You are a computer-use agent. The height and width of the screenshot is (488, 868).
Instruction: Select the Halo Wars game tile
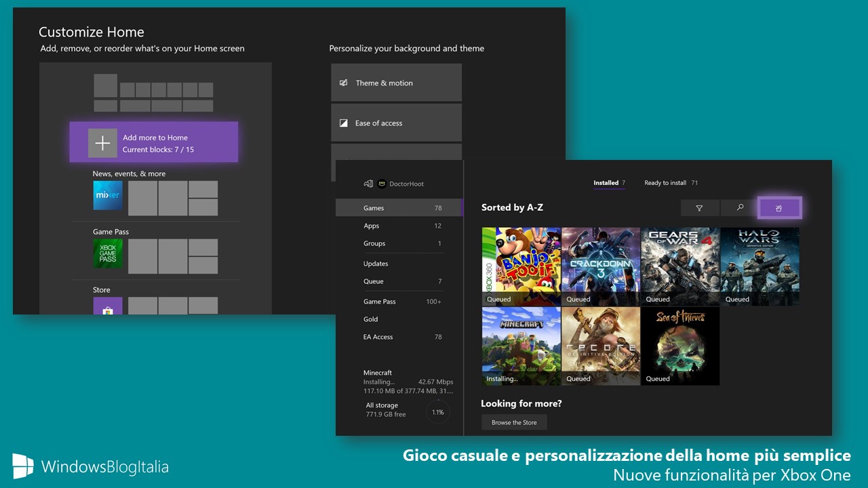click(759, 266)
